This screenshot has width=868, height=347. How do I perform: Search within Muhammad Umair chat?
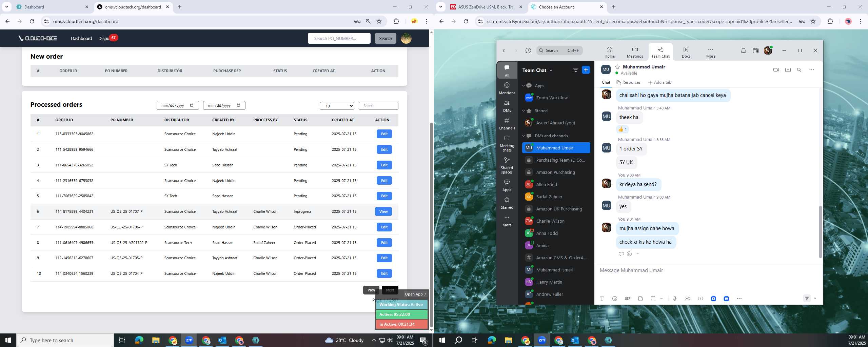799,70
